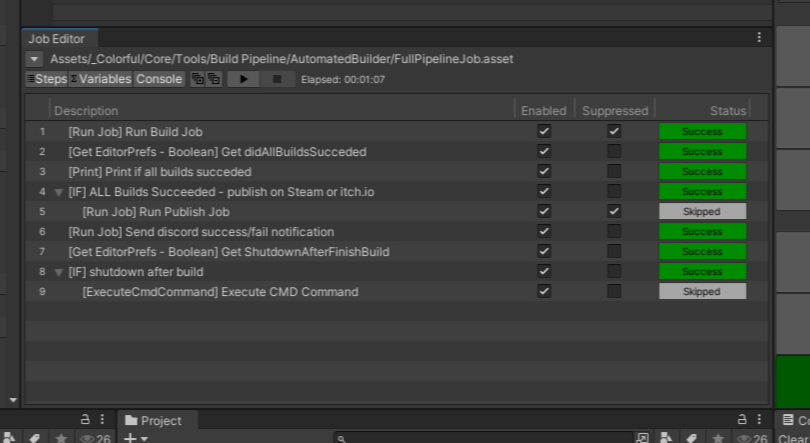Screen dimensions: 810x443
Task: Switch to the Variables view
Action: 101,79
